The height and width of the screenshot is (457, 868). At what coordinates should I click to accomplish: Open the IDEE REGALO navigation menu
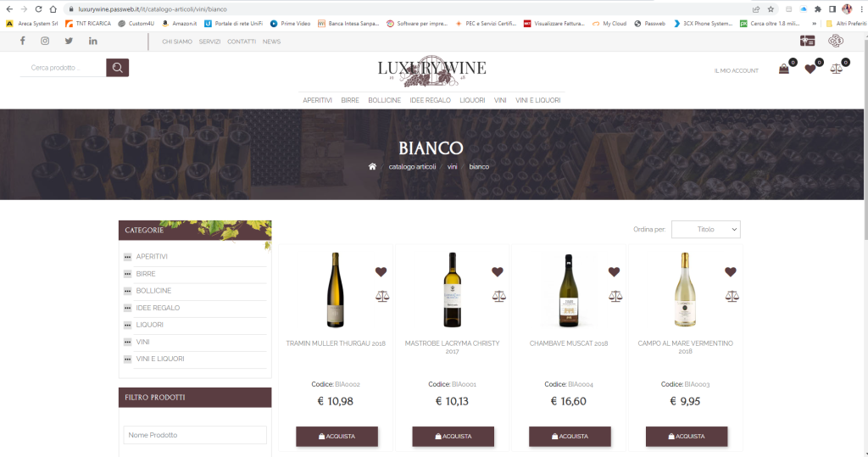pyautogui.click(x=430, y=100)
